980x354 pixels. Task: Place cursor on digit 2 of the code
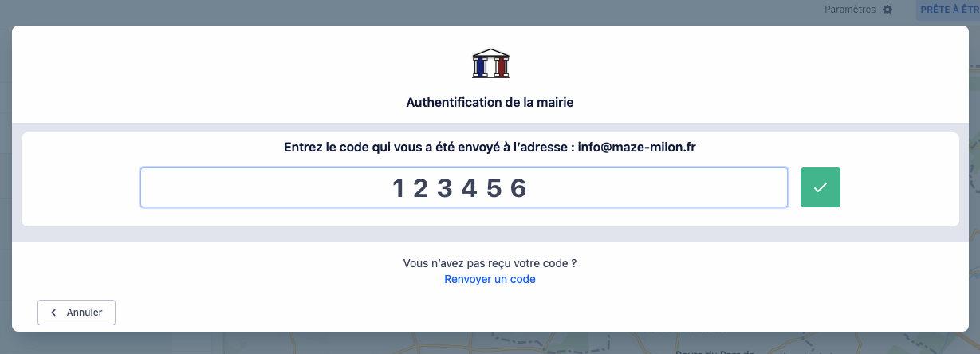pyautogui.click(x=422, y=188)
